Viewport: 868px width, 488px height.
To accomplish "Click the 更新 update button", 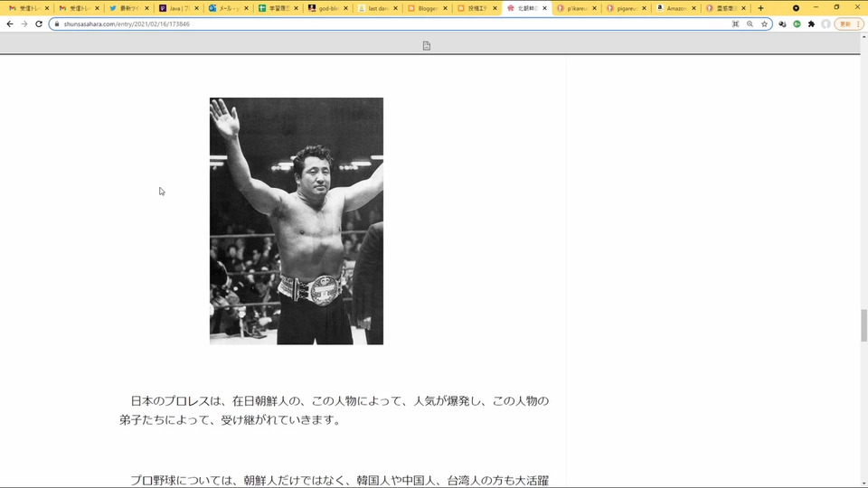I will coord(845,23).
